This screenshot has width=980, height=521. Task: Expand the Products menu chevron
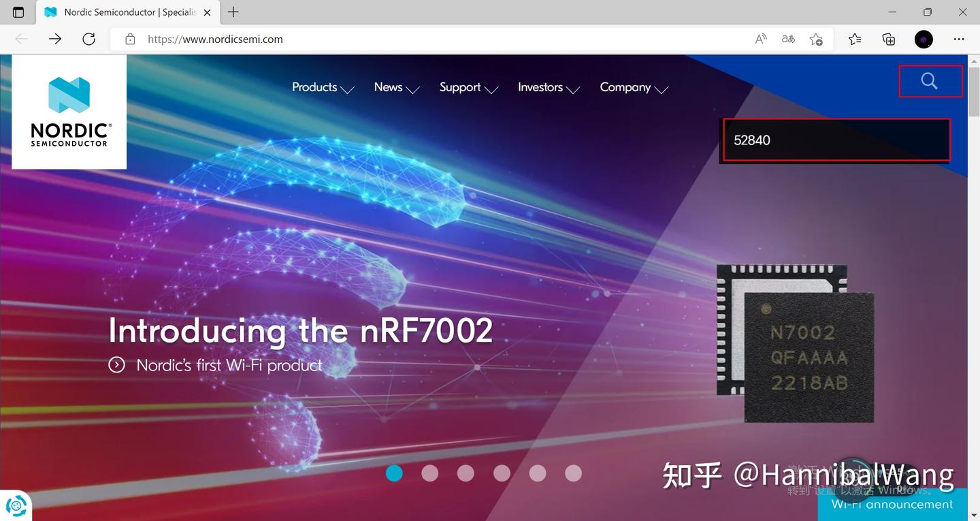[x=348, y=89]
